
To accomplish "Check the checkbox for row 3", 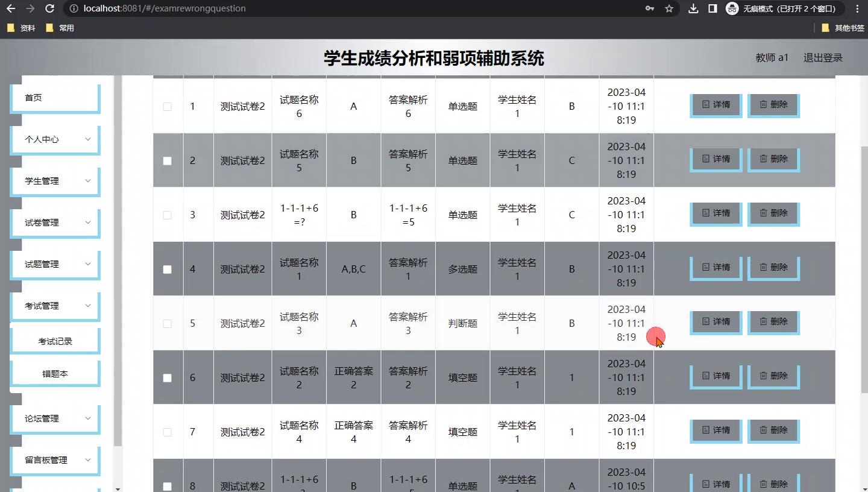I will pyautogui.click(x=167, y=215).
